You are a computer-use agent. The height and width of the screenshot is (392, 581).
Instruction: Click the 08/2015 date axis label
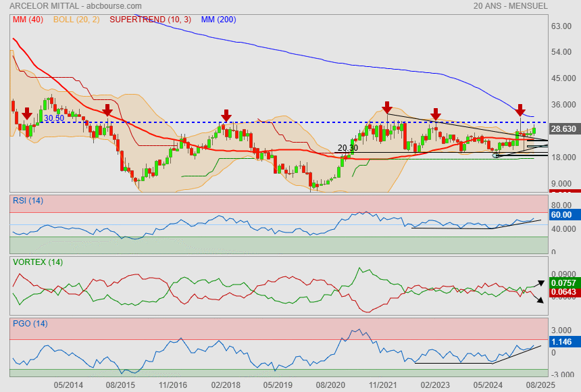[120, 385]
